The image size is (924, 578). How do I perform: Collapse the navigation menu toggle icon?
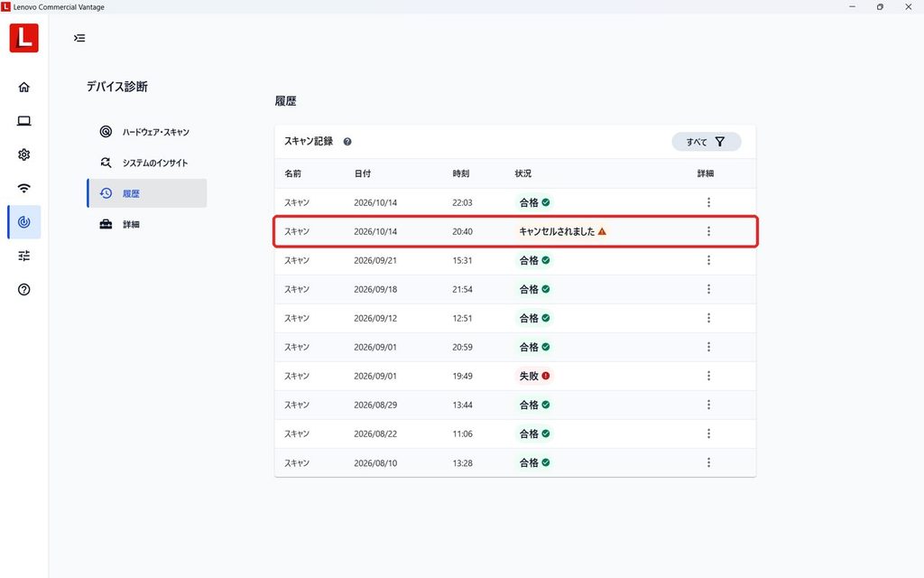[79, 38]
